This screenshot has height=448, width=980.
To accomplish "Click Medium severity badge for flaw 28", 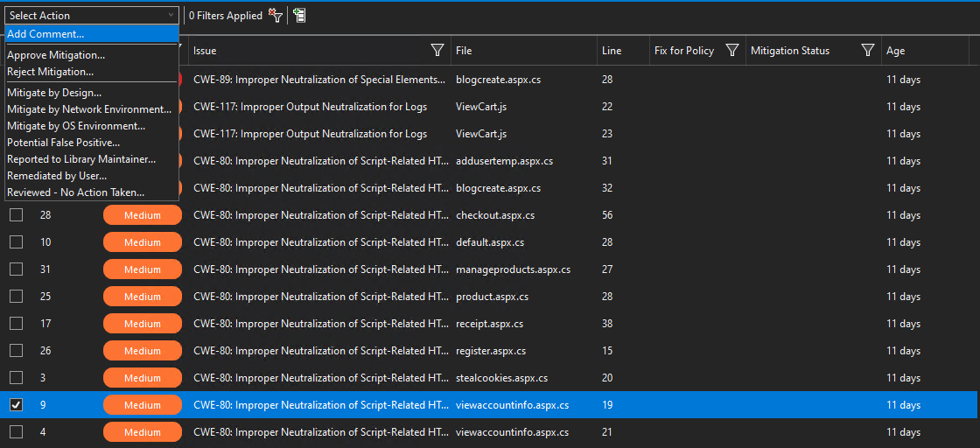I will 143,215.
